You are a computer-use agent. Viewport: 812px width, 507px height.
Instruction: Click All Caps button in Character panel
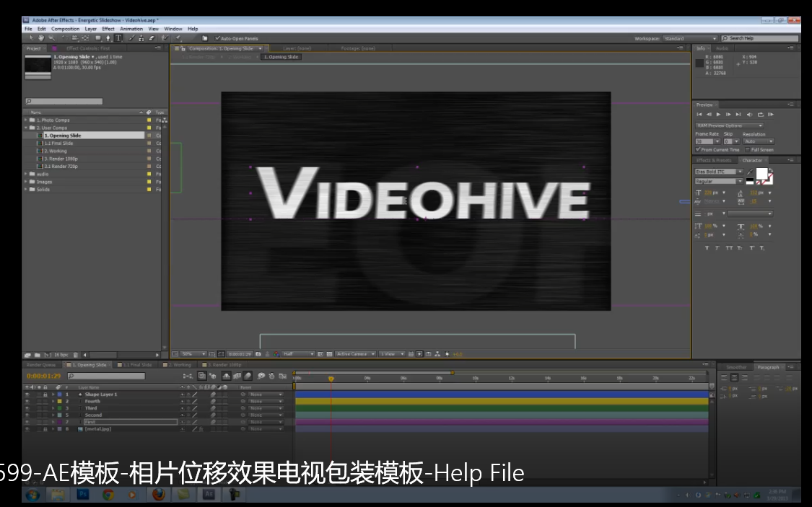pyautogui.click(x=729, y=248)
